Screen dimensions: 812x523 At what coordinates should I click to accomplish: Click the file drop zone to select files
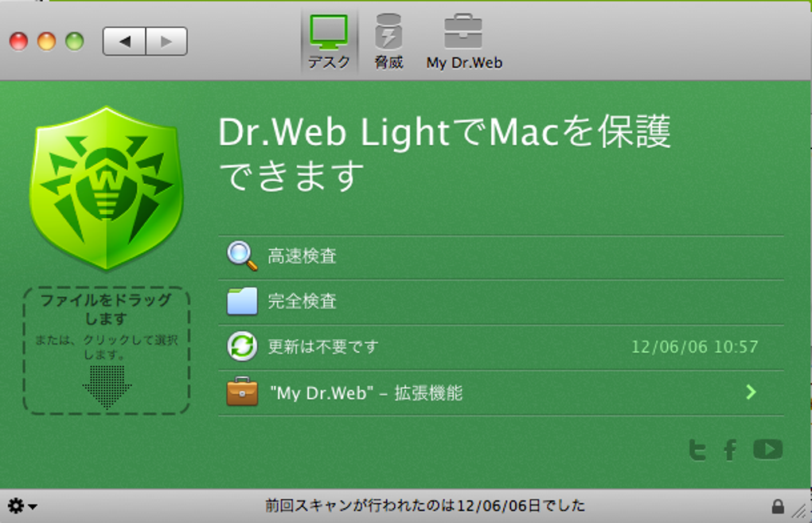106,350
